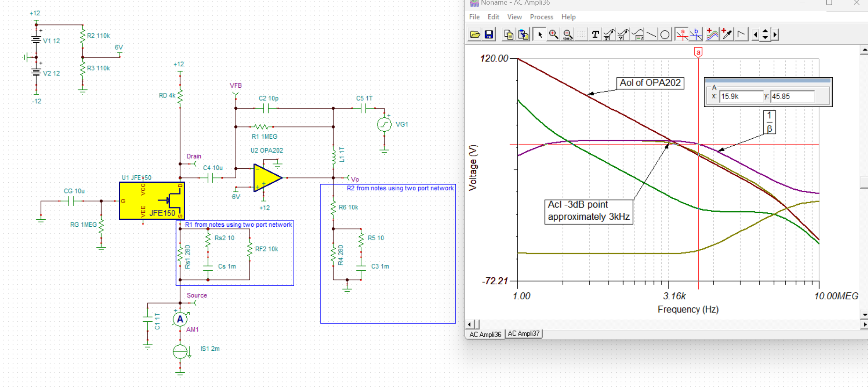Viewport: 868px width, 387px height.
Task: Click the post-processor triangle icon
Action: (741, 35)
